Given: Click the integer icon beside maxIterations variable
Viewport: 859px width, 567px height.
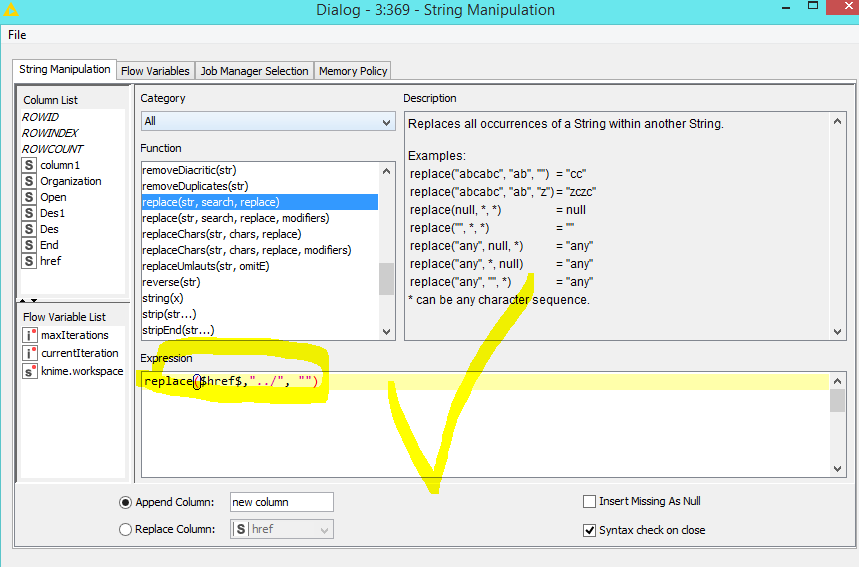Looking at the screenshot, I should point(29,335).
